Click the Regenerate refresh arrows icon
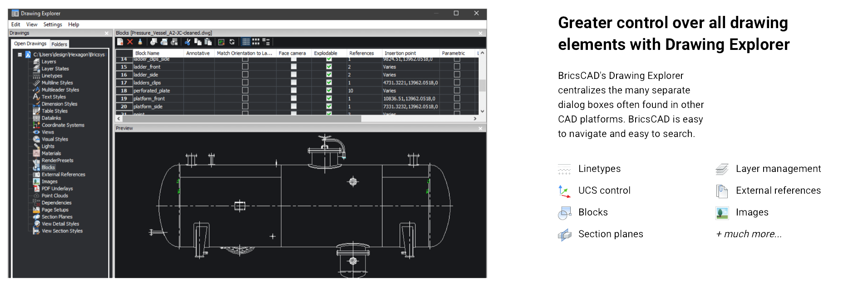Screen dimensions: 868x284 pyautogui.click(x=232, y=42)
